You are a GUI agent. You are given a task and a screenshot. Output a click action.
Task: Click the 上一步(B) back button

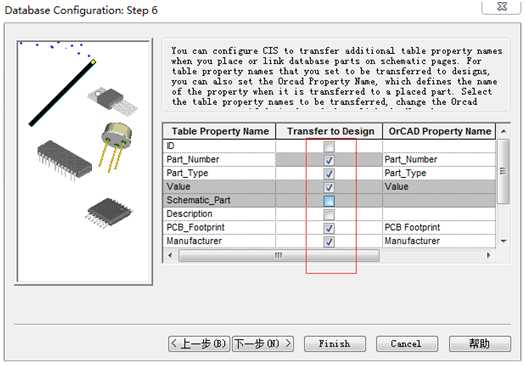[x=199, y=344]
